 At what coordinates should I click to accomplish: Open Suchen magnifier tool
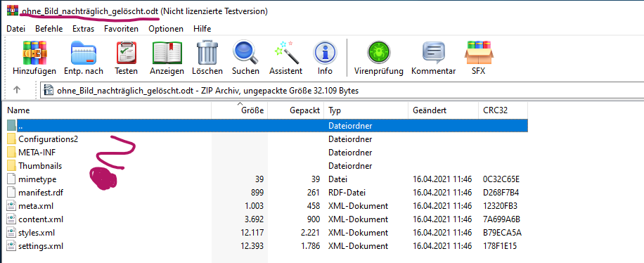[x=245, y=53]
